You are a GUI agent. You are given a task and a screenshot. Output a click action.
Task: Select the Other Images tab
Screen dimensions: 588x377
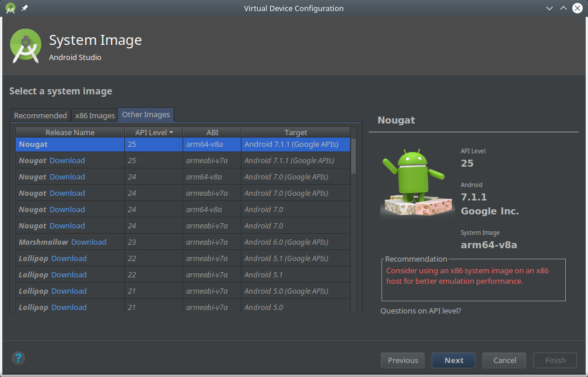pos(145,115)
